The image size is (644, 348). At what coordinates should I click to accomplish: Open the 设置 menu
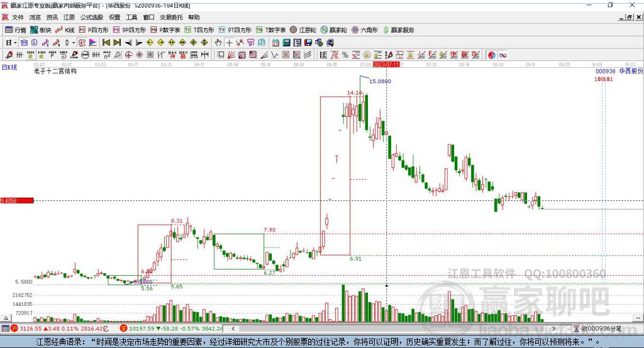pyautogui.click(x=114, y=17)
